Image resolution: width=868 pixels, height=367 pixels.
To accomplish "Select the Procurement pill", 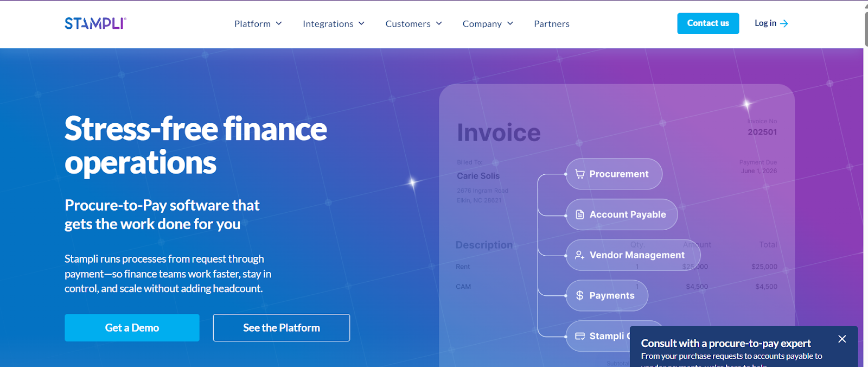I will [614, 174].
